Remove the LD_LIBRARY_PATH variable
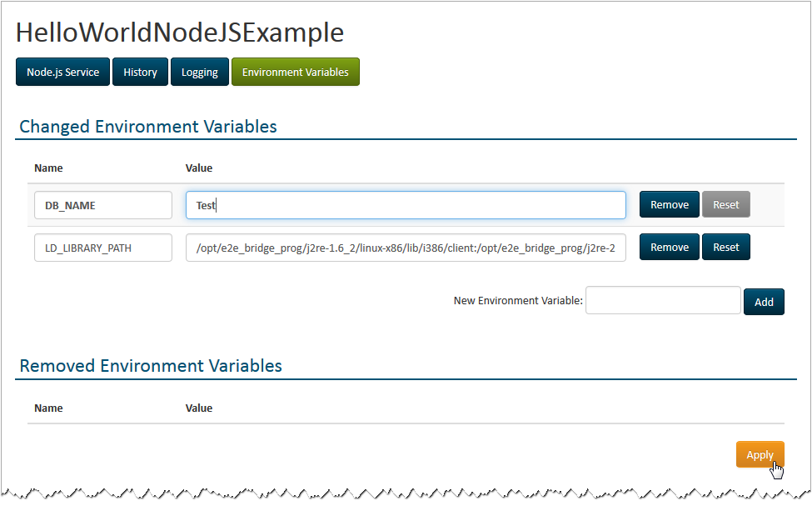Viewport: 812px width, 506px height. (x=669, y=248)
